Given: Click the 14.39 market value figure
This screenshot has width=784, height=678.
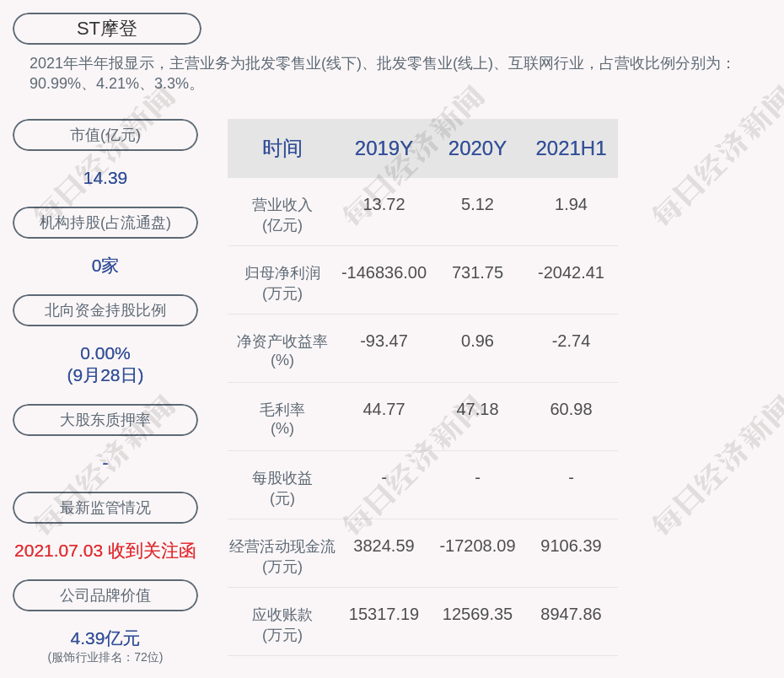Looking at the screenshot, I should click(x=105, y=178).
